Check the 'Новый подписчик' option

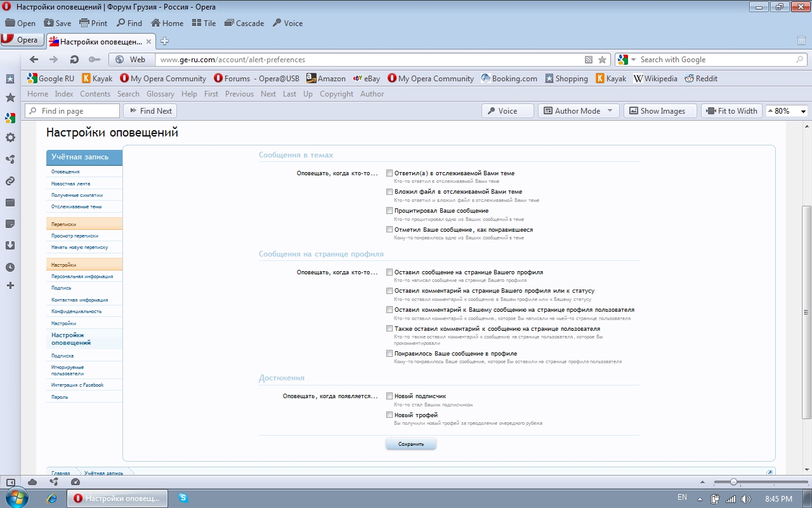(390, 396)
